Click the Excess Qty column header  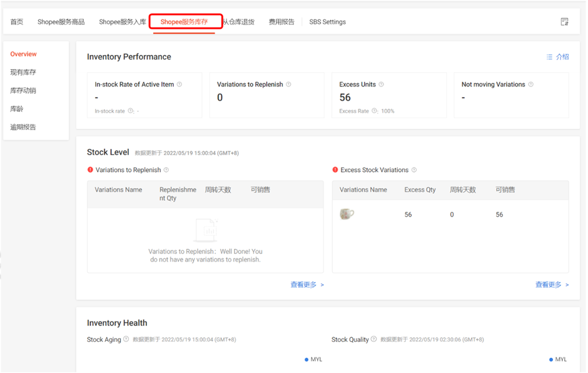420,190
